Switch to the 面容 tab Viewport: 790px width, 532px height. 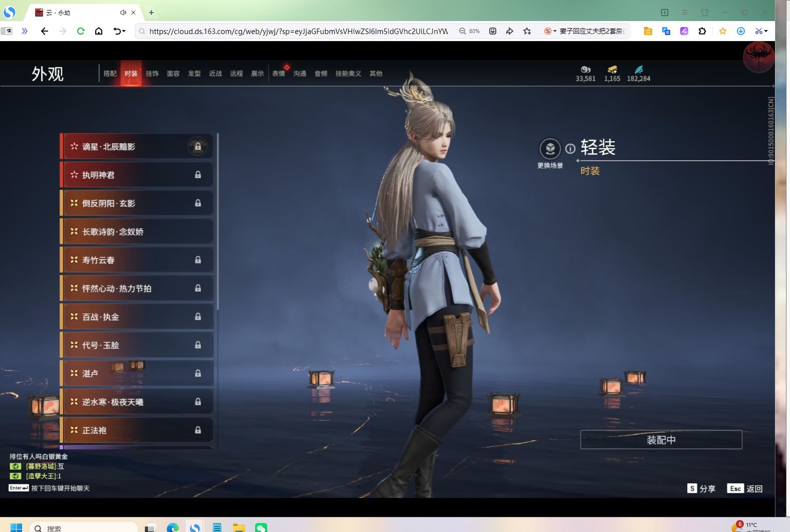[173, 74]
